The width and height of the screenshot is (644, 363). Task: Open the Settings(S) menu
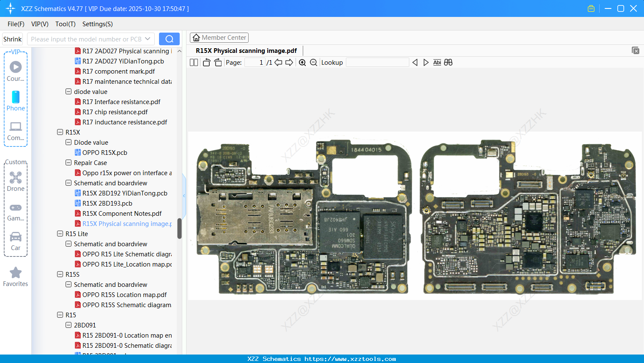tap(98, 24)
